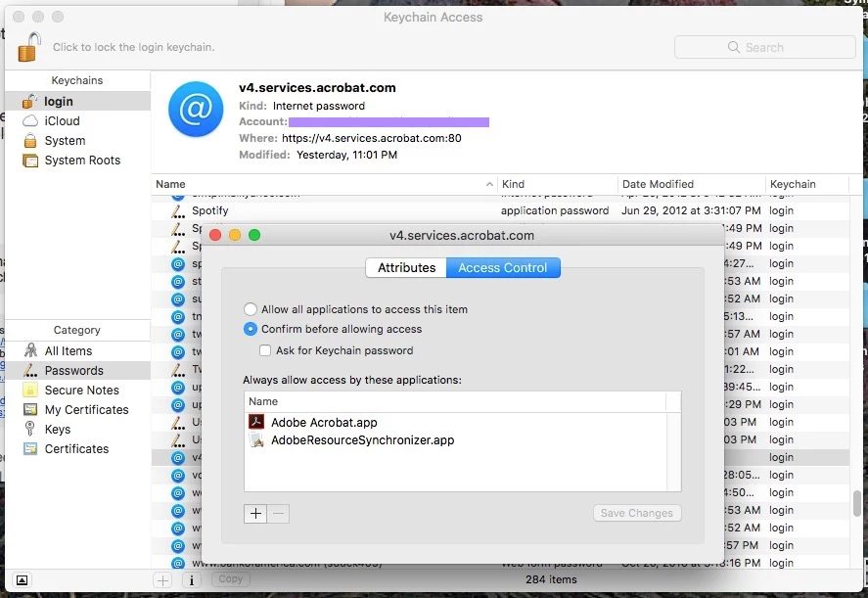Click the large @ internet password icon
Screen dimensions: 868x598
[196, 109]
